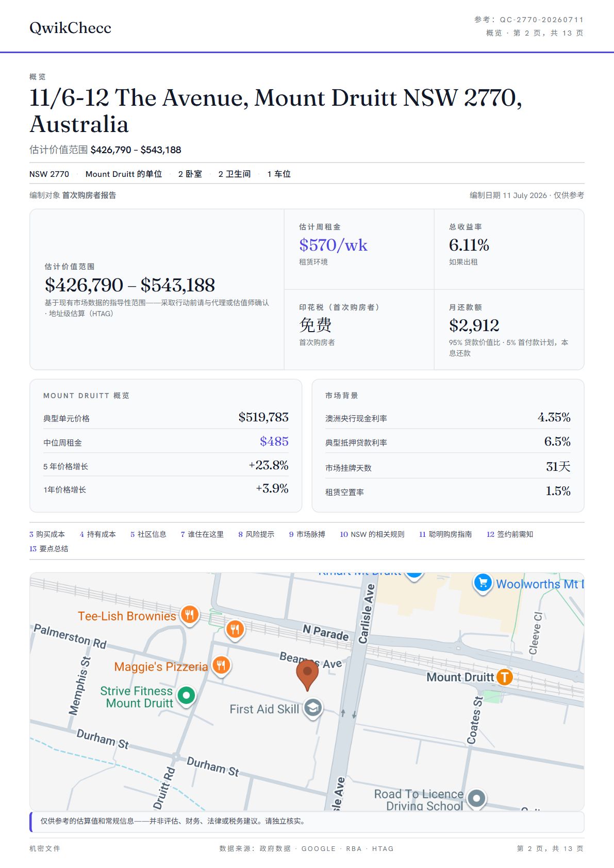Click the 1 车位 parking tag
The width and height of the screenshot is (614, 868).
click(279, 174)
